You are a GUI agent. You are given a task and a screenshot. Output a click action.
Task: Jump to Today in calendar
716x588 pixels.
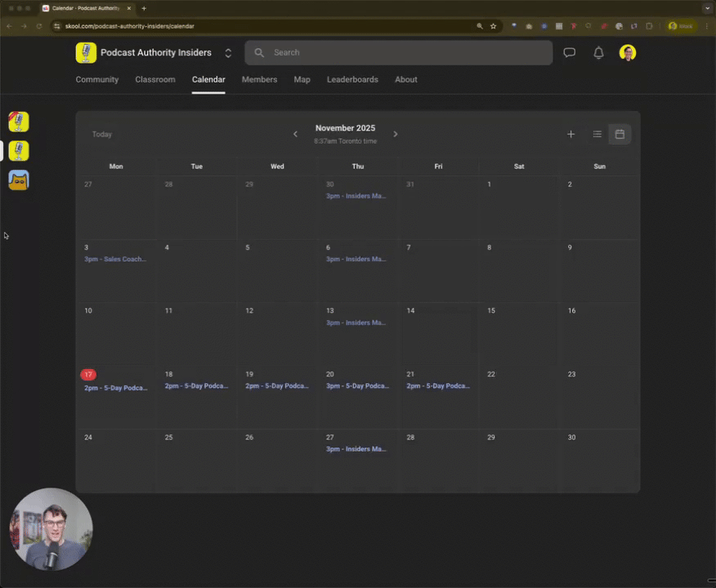[102, 134]
